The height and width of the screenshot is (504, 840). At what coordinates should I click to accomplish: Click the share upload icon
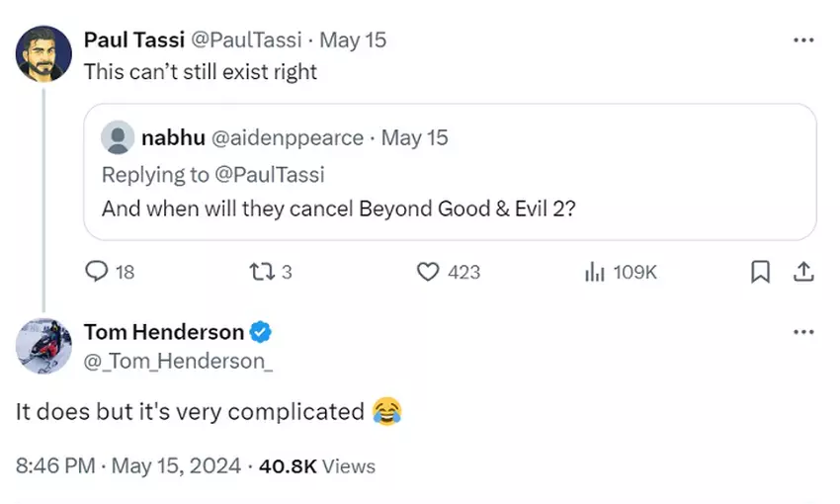[x=803, y=272]
